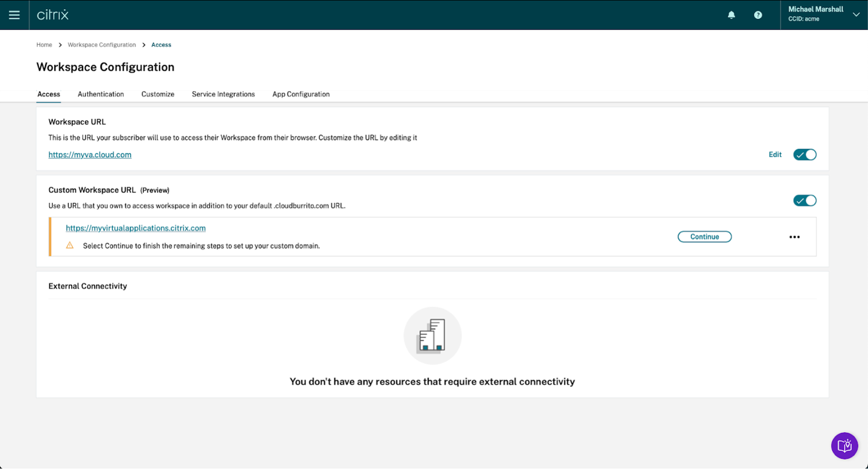
Task: Switch to the Authentication tab
Action: click(x=101, y=94)
